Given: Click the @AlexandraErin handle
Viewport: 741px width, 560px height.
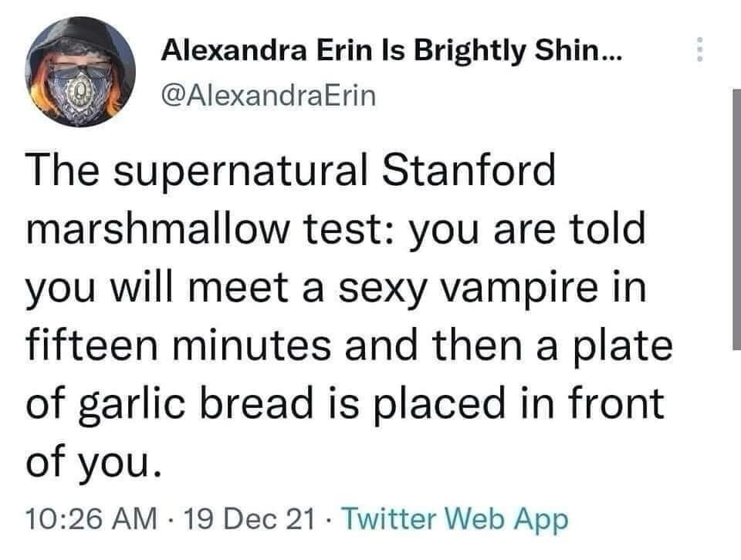Looking at the screenshot, I should tap(267, 95).
